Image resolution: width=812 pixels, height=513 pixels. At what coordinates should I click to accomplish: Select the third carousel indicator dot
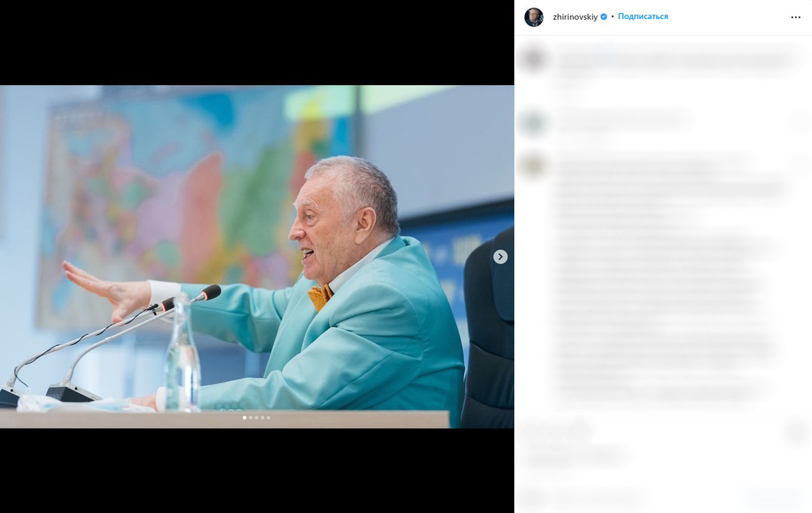(256, 417)
